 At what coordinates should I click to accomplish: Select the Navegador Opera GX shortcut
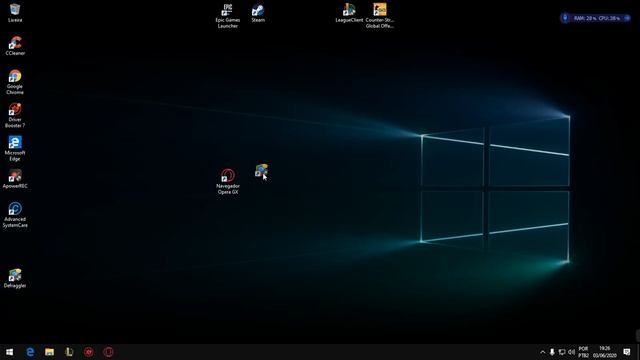pyautogui.click(x=228, y=182)
